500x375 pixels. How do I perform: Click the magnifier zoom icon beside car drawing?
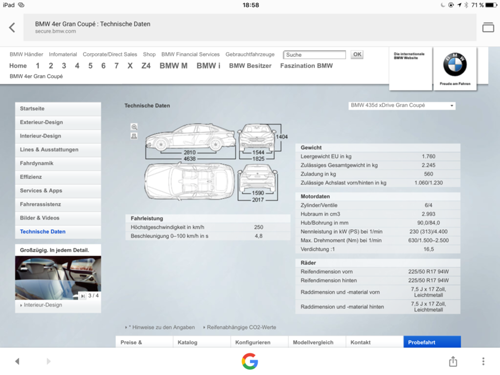[134, 127]
